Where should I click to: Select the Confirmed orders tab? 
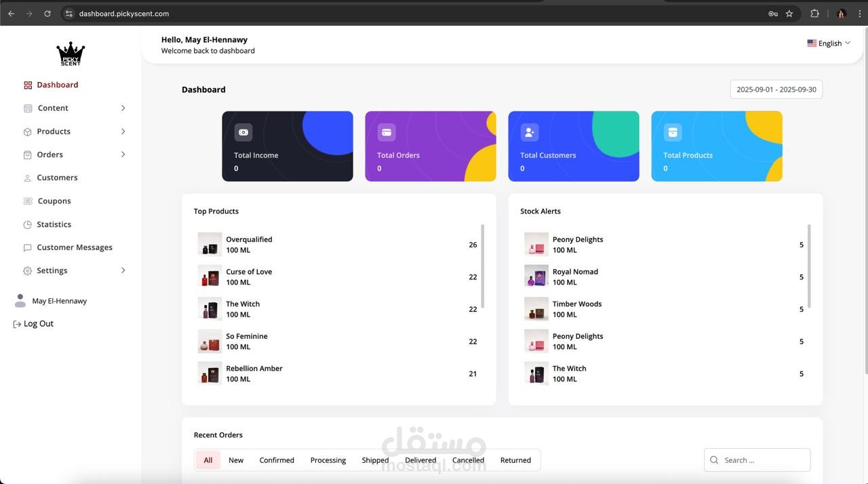[277, 460]
